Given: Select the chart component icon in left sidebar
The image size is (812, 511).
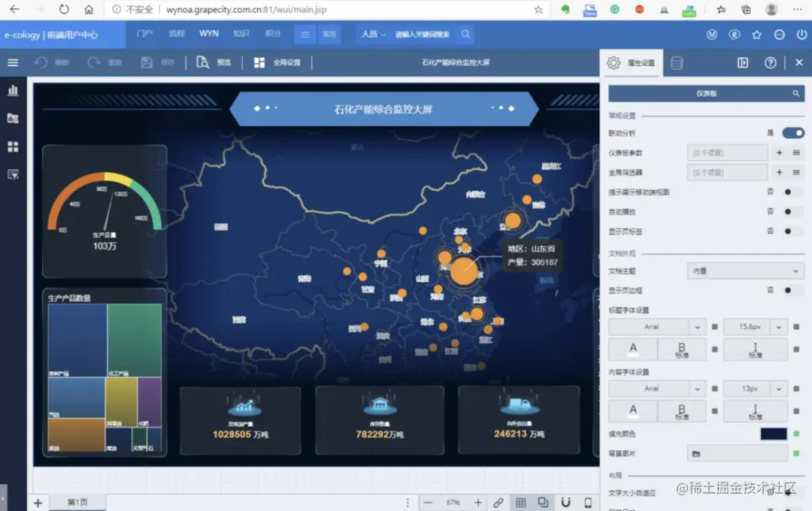Looking at the screenshot, I should tap(13, 90).
